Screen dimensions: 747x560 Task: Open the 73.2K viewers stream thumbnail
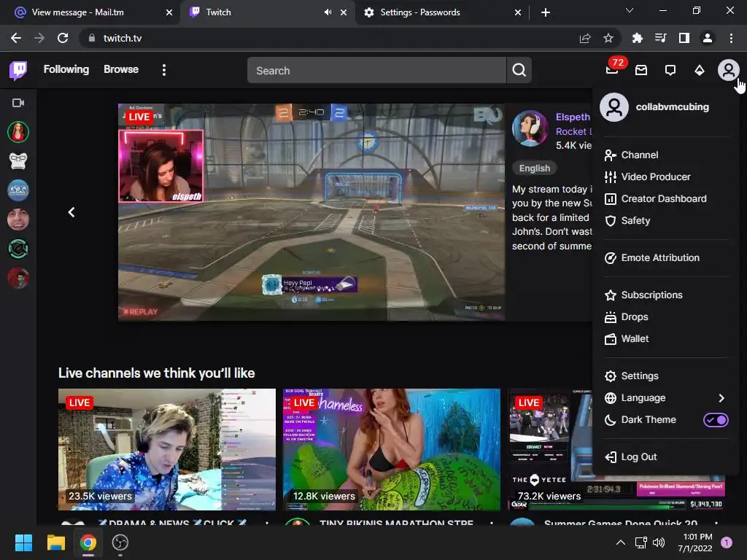pos(550,449)
